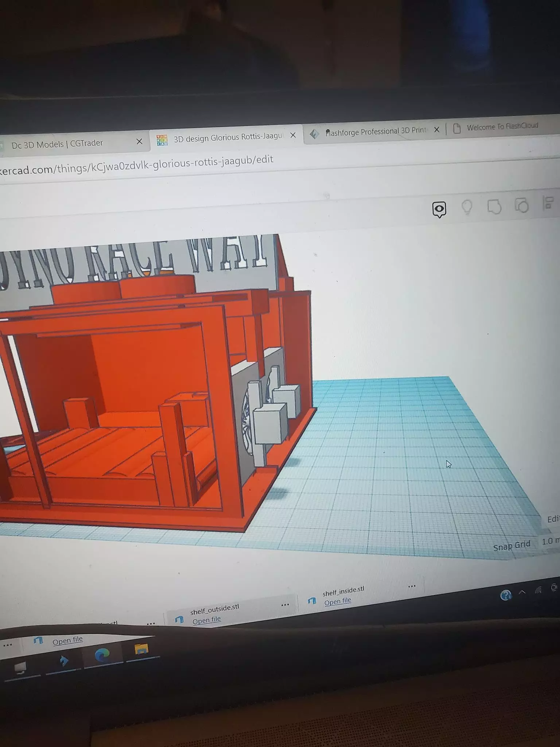Open the Flashforge Professional 3D Printer tab
This screenshot has width=560, height=747.
(x=376, y=131)
